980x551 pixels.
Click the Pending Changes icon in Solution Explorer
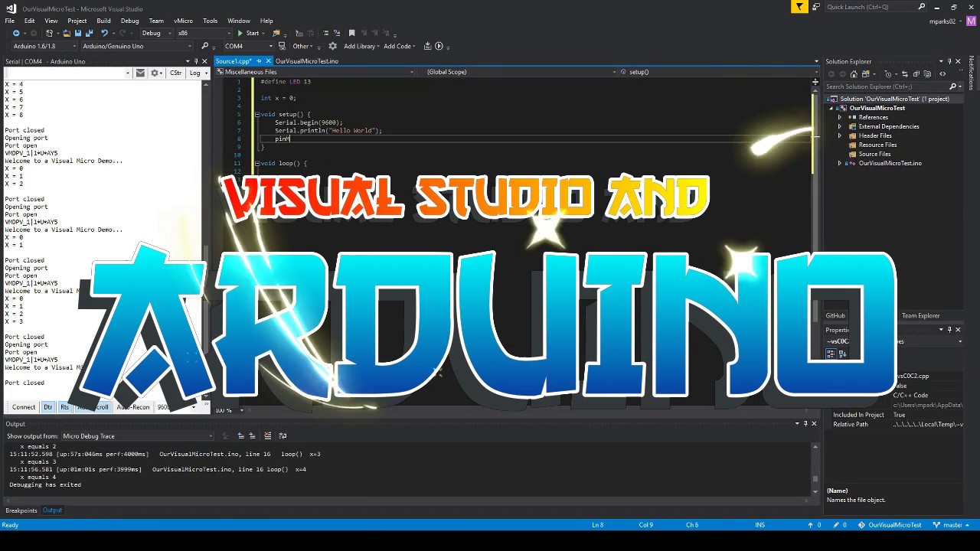pyautogui.click(x=888, y=74)
